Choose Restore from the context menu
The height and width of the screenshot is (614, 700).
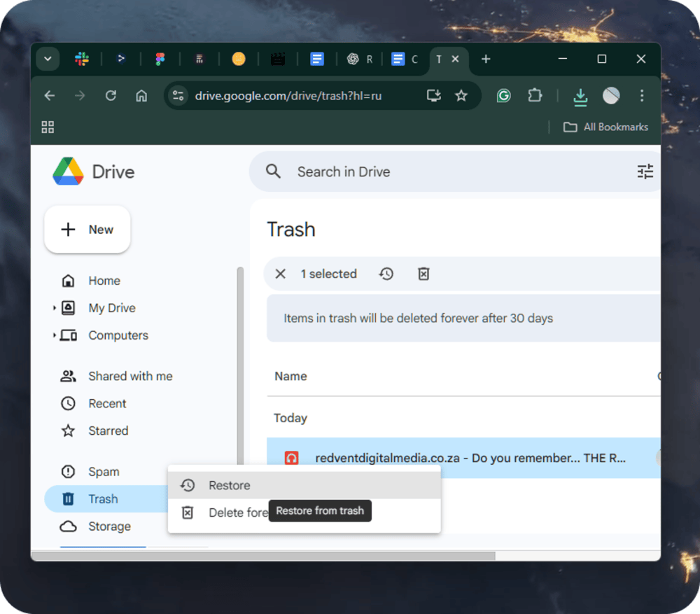[x=230, y=485]
